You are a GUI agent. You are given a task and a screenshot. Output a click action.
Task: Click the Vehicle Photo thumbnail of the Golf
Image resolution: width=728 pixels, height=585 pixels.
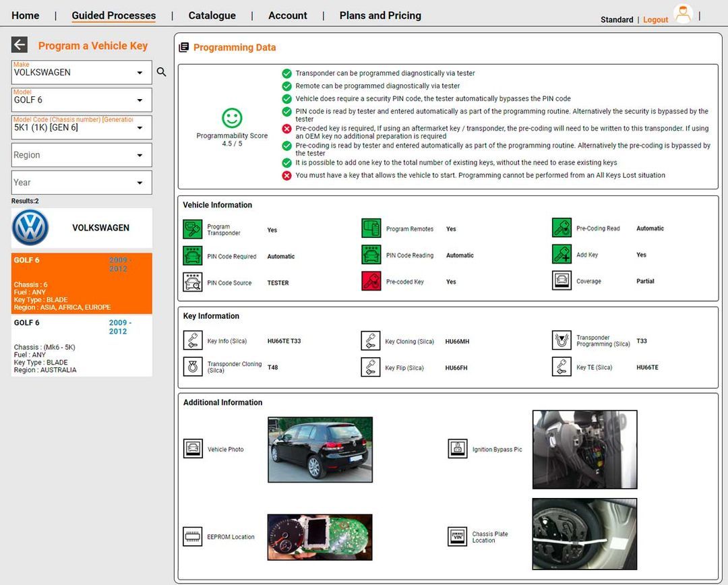pos(319,449)
